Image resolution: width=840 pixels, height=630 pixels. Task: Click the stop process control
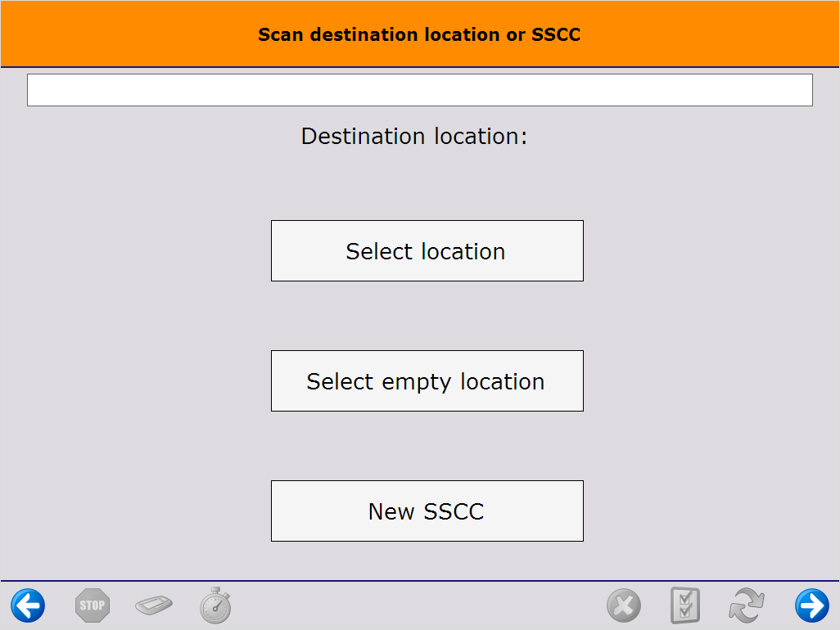point(92,605)
